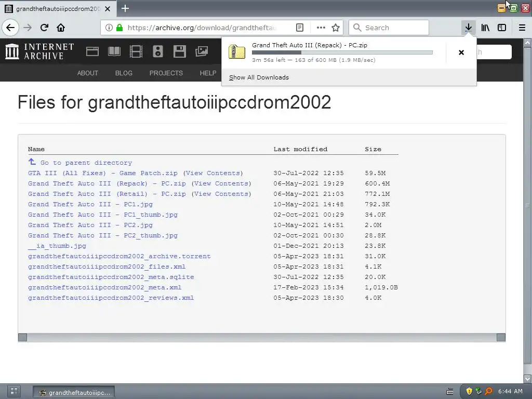Open Internet Archive software floppy icon
This screenshot has width=532, height=399.
coord(179,51)
